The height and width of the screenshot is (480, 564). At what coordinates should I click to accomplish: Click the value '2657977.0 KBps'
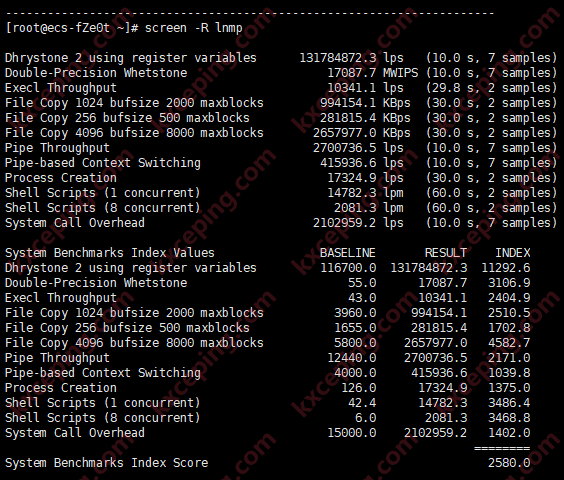click(362, 133)
